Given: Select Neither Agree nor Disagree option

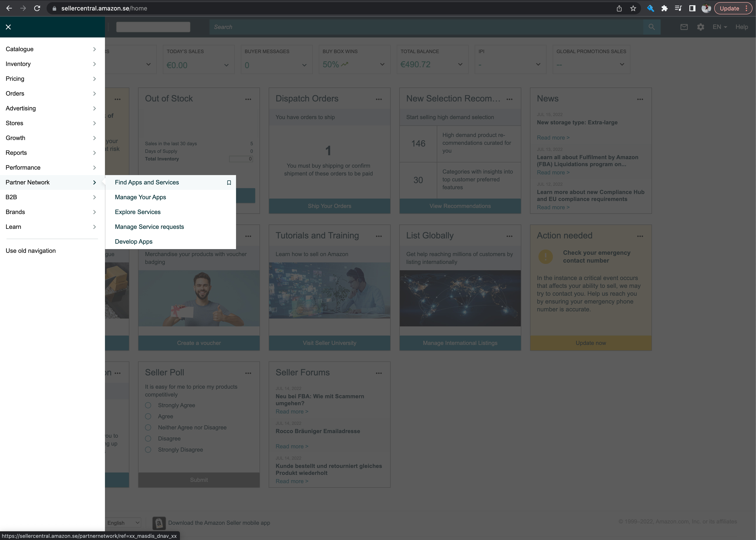Looking at the screenshot, I should (148, 427).
